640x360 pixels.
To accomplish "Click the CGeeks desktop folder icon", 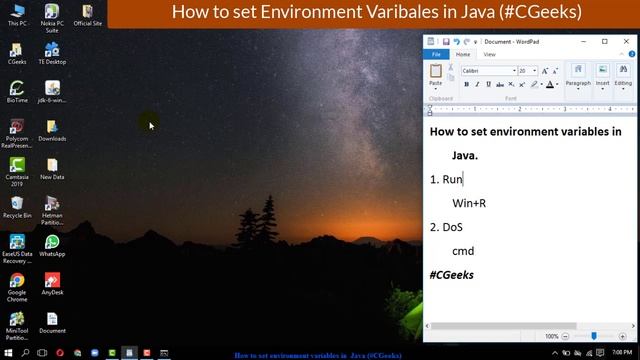I will [x=17, y=54].
